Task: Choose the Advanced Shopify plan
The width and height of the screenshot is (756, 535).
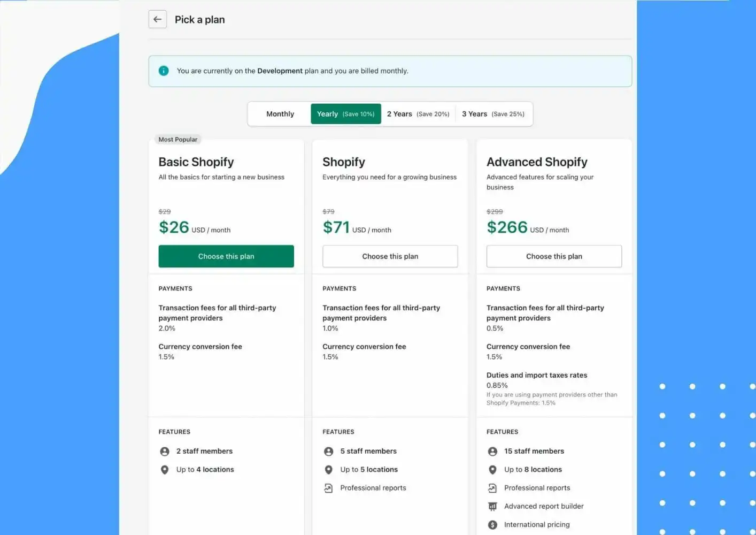Action: coord(554,256)
